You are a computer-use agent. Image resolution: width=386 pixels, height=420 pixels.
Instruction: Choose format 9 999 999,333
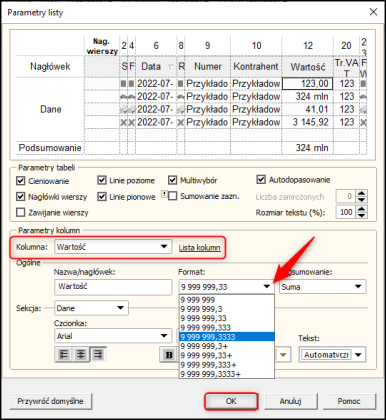[x=227, y=328]
